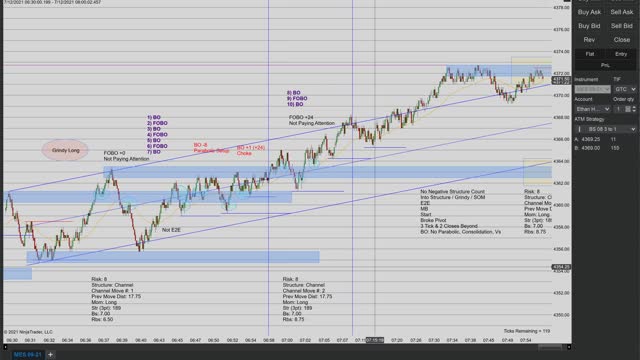Click the PnL display box

pyautogui.click(x=605, y=65)
